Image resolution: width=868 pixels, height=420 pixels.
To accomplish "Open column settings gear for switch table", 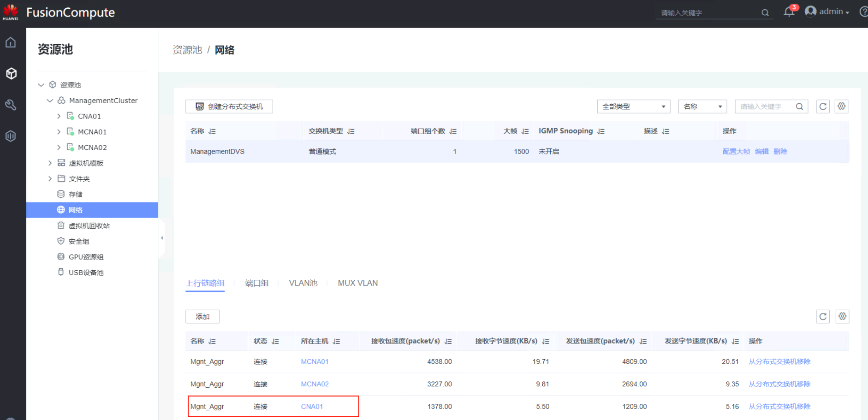I will point(842,106).
